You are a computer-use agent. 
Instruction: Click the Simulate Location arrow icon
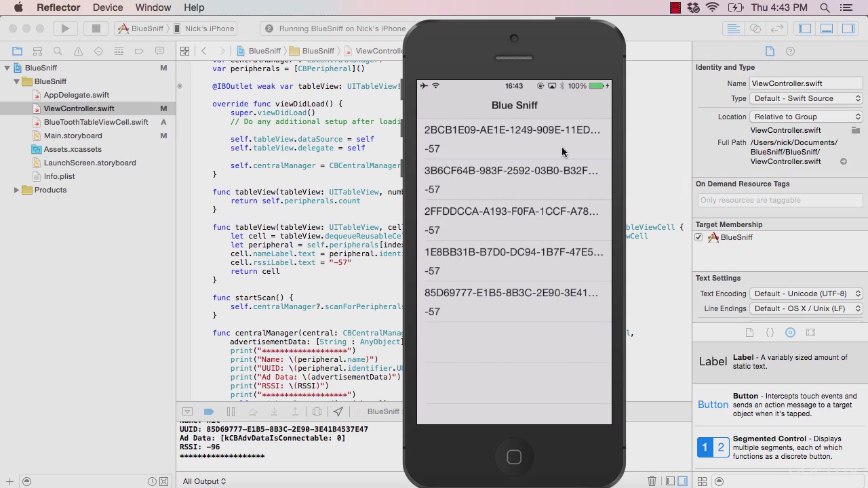tap(338, 411)
